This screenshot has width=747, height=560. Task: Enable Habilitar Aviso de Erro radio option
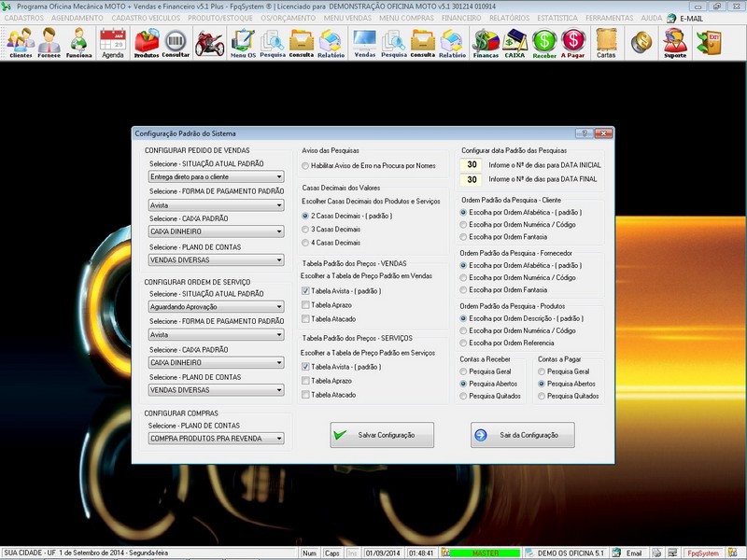click(x=306, y=165)
